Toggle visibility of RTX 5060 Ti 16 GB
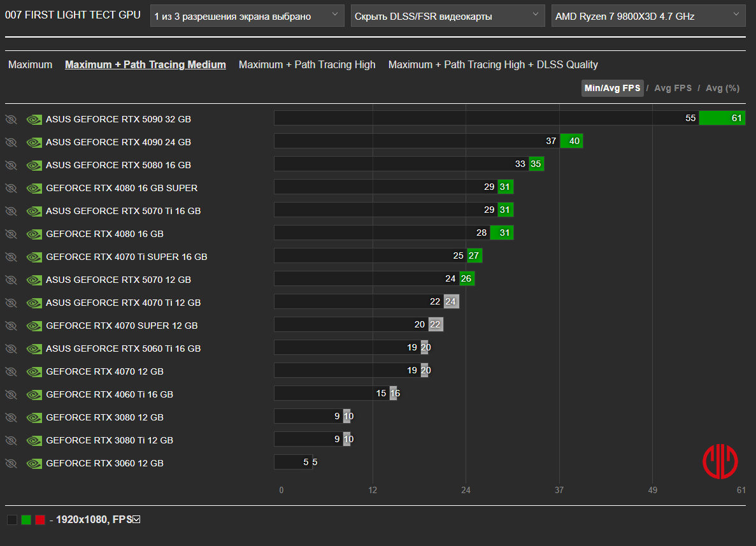The image size is (756, 546). click(11, 348)
